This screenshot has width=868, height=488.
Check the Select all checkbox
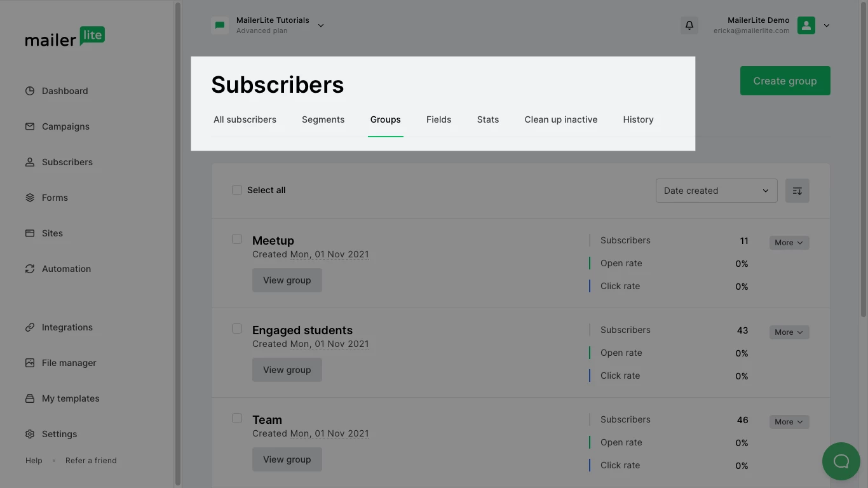tap(237, 190)
